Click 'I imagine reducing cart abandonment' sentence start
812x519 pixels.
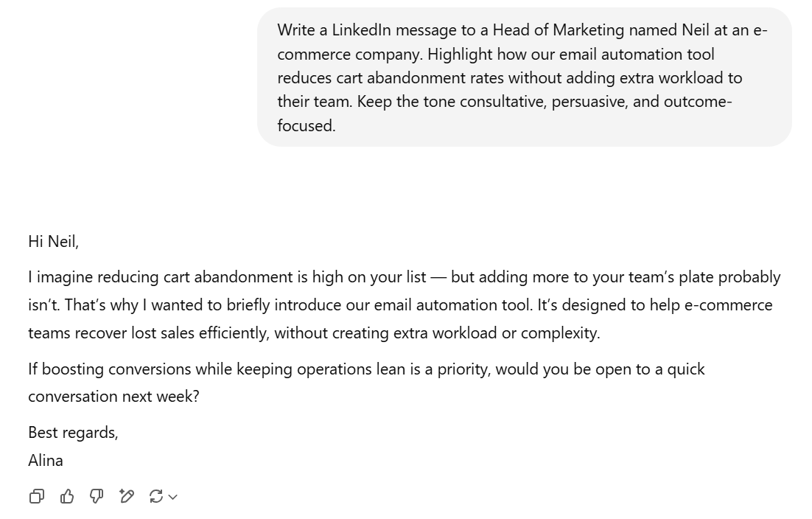point(161,277)
